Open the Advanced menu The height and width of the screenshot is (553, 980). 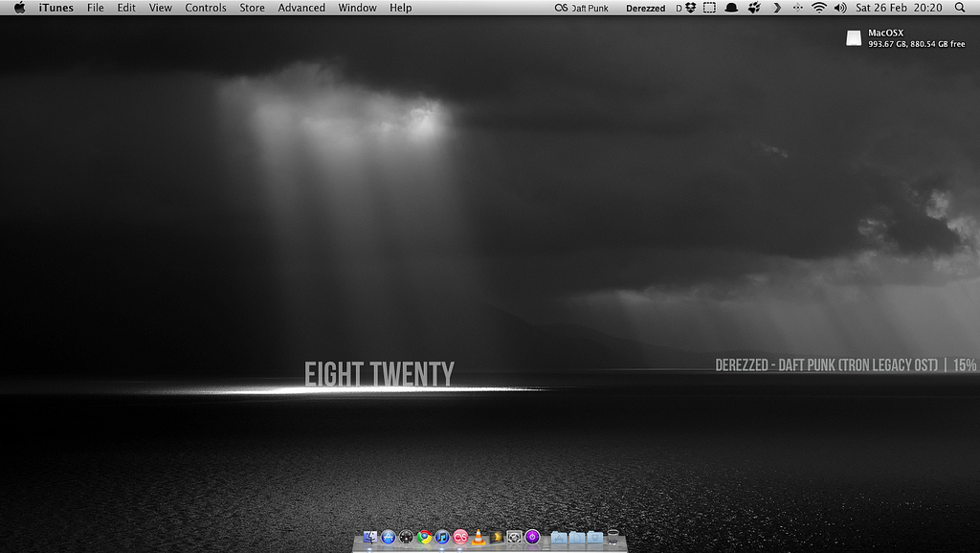[x=301, y=8]
